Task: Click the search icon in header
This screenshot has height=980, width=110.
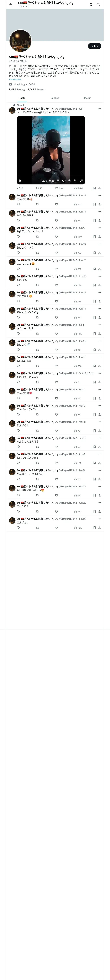Action: (98, 5)
